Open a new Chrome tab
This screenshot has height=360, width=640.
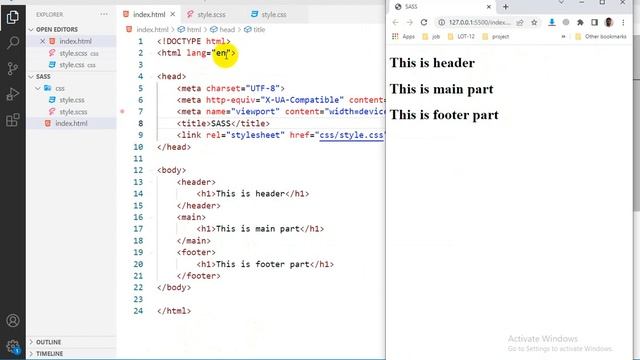tap(505, 7)
